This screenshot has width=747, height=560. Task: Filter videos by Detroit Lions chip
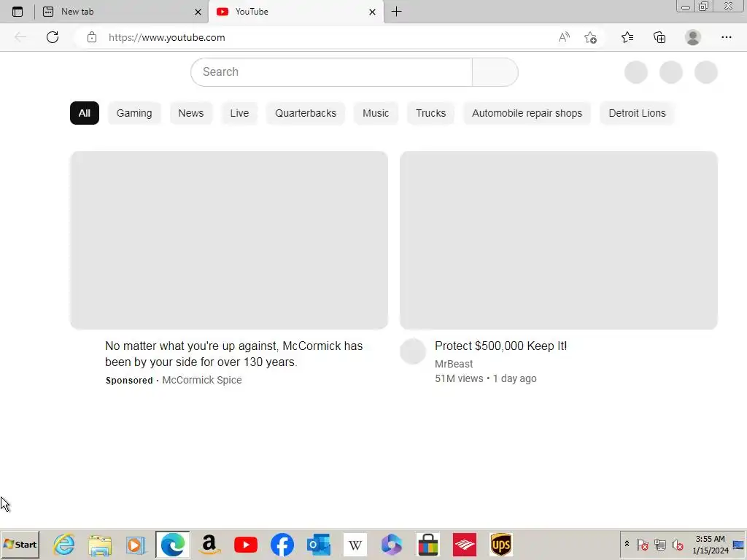pyautogui.click(x=637, y=113)
